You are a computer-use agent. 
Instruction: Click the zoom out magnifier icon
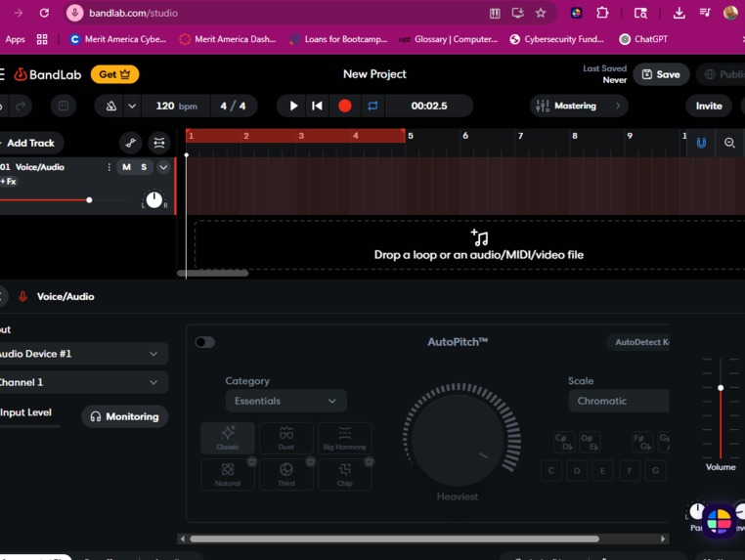coord(729,143)
